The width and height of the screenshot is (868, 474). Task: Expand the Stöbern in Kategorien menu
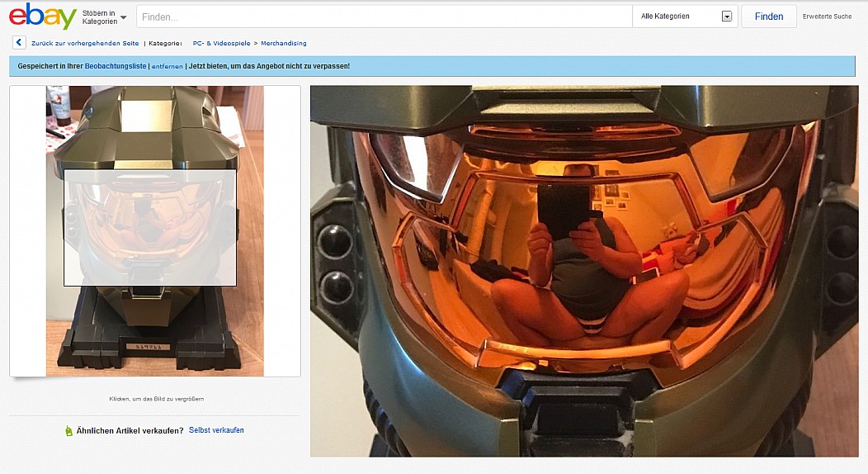click(104, 17)
